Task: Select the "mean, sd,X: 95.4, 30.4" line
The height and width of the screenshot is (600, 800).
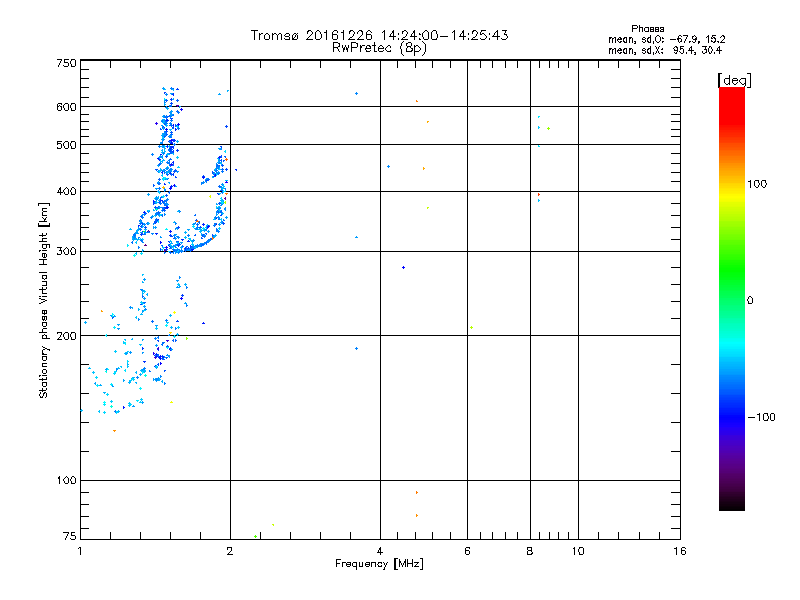Action: tap(665, 50)
